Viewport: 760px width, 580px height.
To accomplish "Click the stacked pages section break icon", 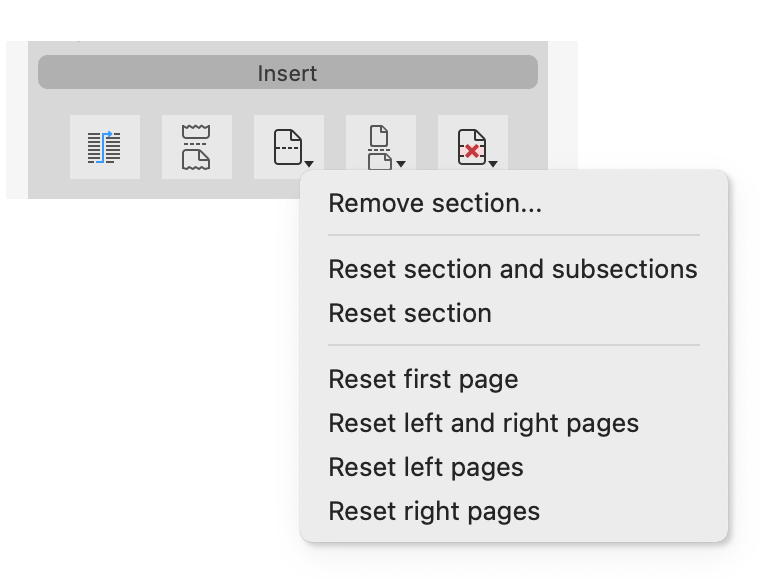I will point(379,147).
